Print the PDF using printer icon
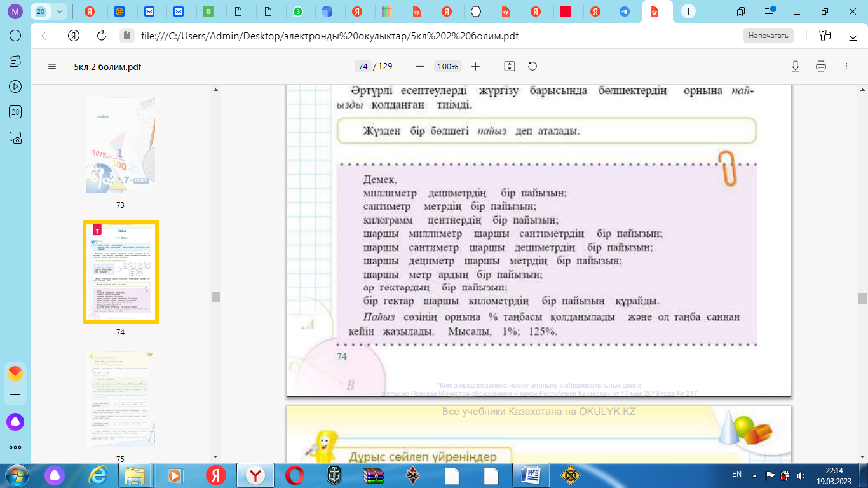Screen dimensions: 868x488 (x=820, y=67)
